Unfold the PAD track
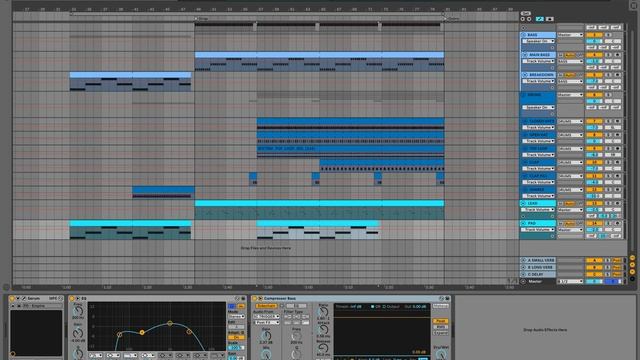Screen dimensions: 640x360 click(524, 223)
